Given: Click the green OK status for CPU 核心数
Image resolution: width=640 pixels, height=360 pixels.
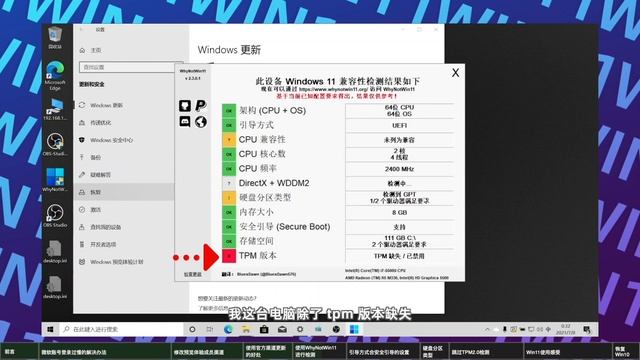Looking at the screenshot, I should pyautogui.click(x=229, y=154).
